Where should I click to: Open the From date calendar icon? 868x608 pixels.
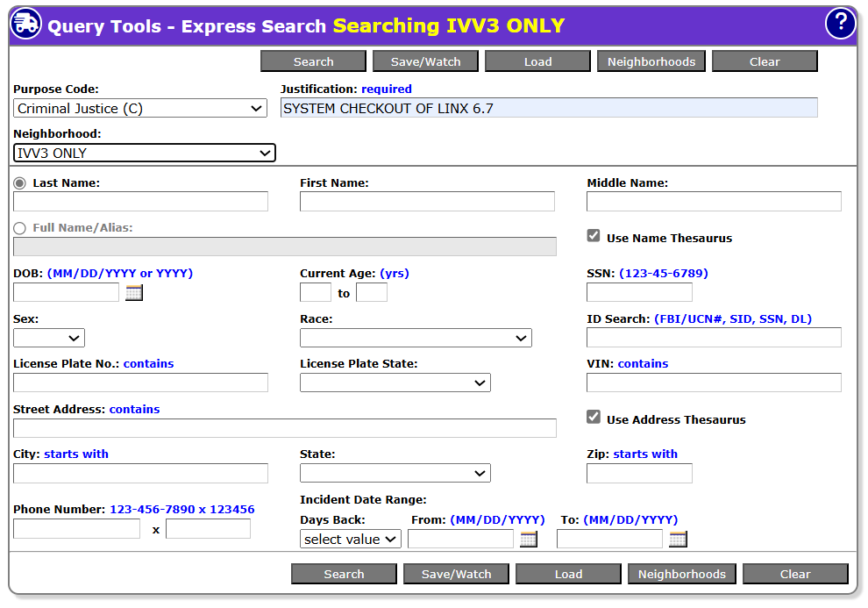pyautogui.click(x=528, y=540)
